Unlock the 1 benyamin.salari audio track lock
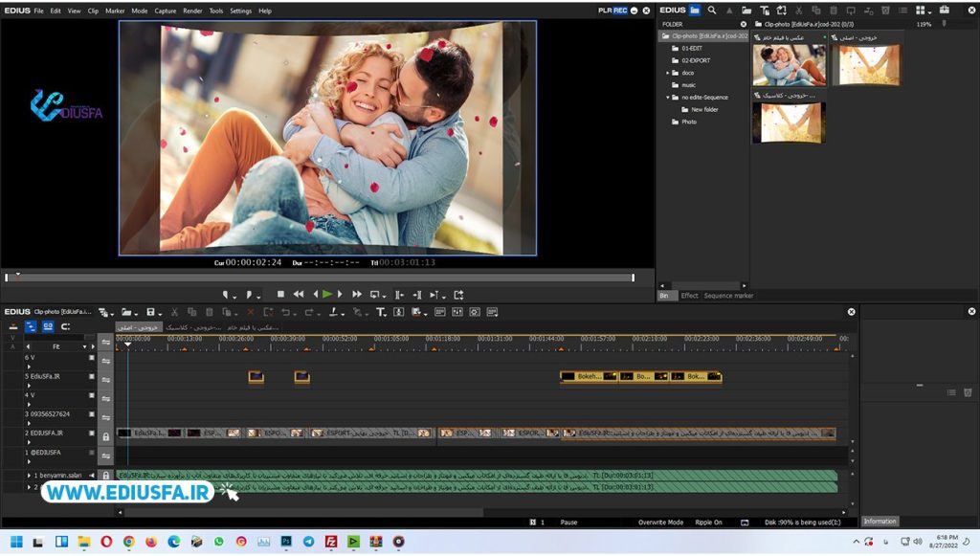The height and width of the screenshot is (556, 980). (x=105, y=476)
